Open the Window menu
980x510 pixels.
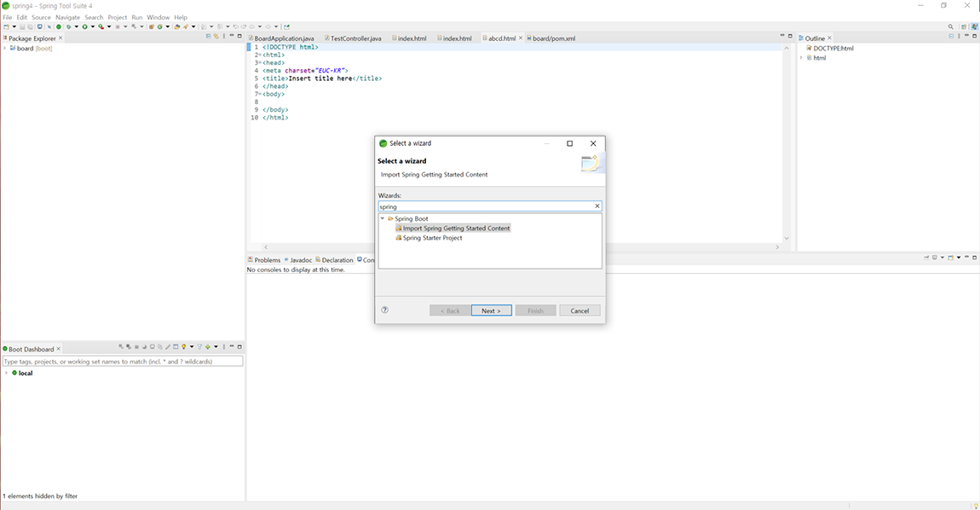[159, 18]
